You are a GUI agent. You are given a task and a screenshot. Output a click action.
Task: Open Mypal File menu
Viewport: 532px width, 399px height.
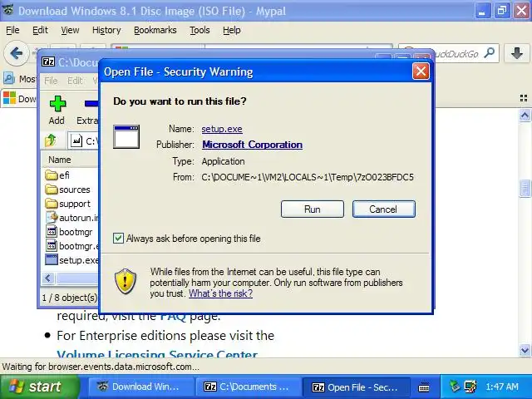12,30
